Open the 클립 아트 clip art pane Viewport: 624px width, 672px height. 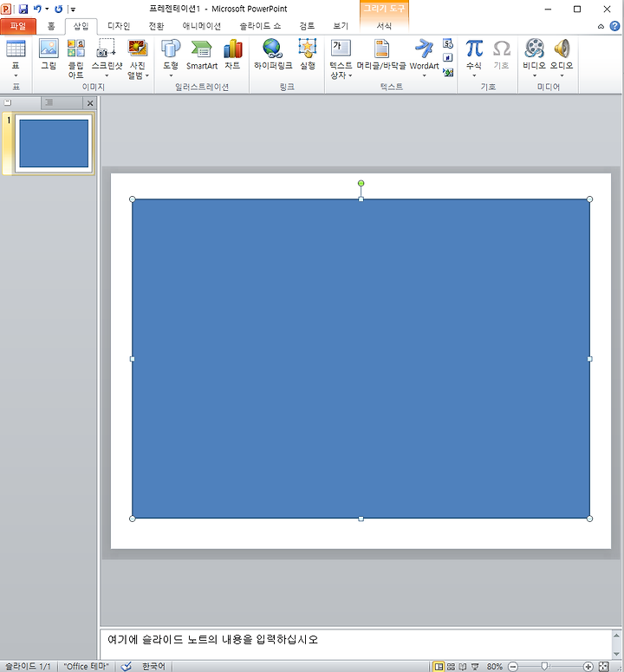75,48
